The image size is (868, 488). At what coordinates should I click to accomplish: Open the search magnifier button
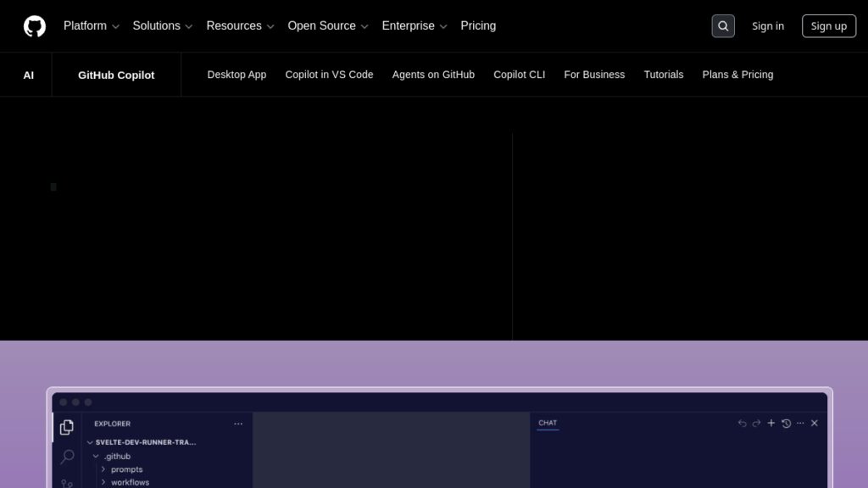[x=723, y=26]
